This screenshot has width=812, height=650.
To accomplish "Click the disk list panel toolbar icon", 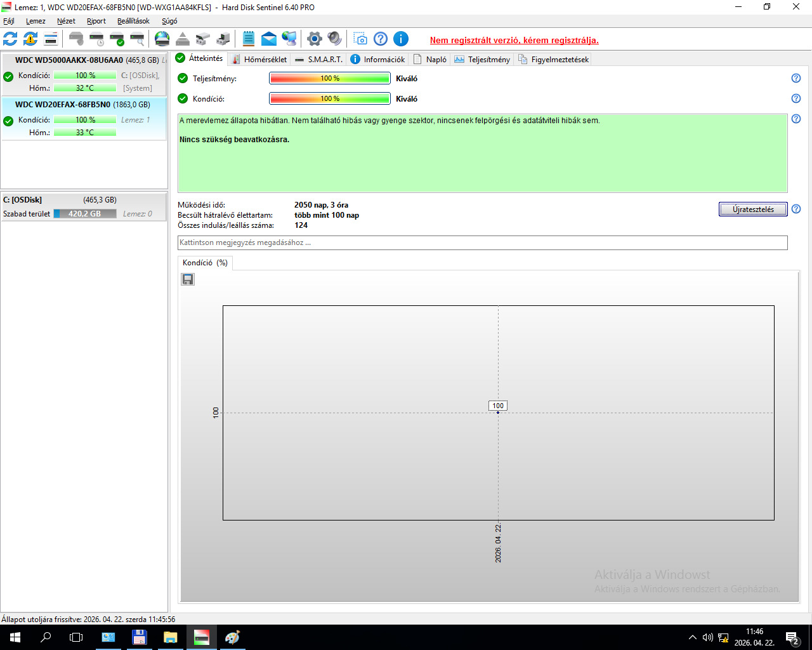I will pyautogui.click(x=51, y=39).
